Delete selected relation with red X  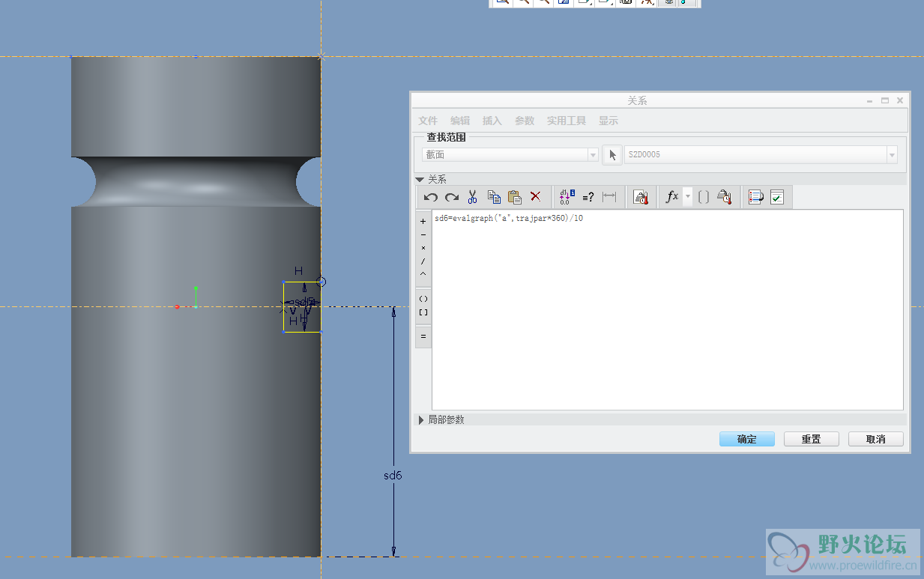[535, 197]
